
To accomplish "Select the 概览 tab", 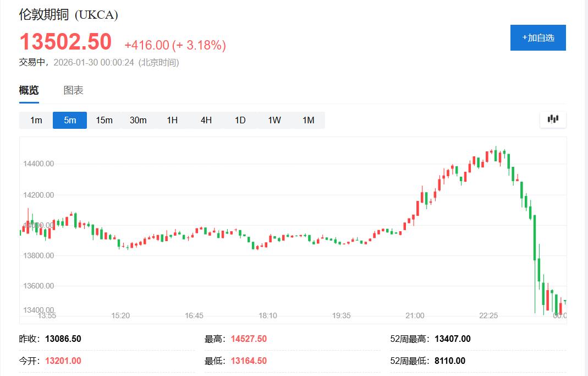I will [29, 90].
